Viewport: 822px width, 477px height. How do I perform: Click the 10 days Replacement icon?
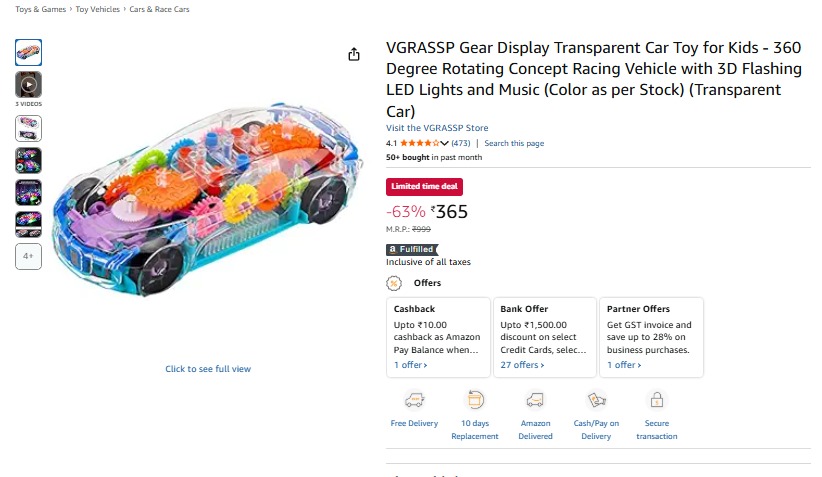coord(475,401)
